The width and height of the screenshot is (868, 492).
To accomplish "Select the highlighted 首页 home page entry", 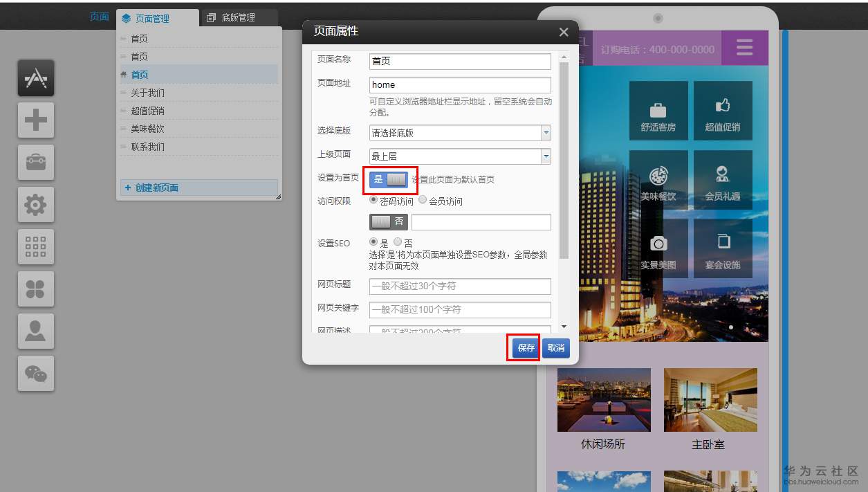I will click(x=199, y=75).
